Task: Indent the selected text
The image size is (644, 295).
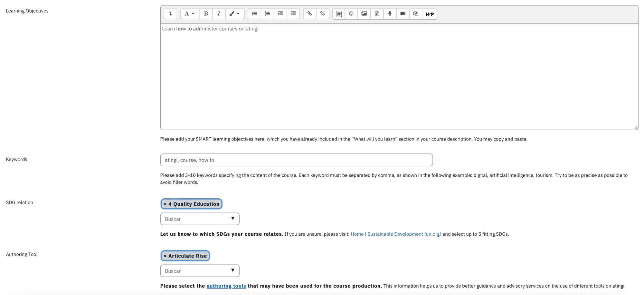Action: tap(293, 14)
